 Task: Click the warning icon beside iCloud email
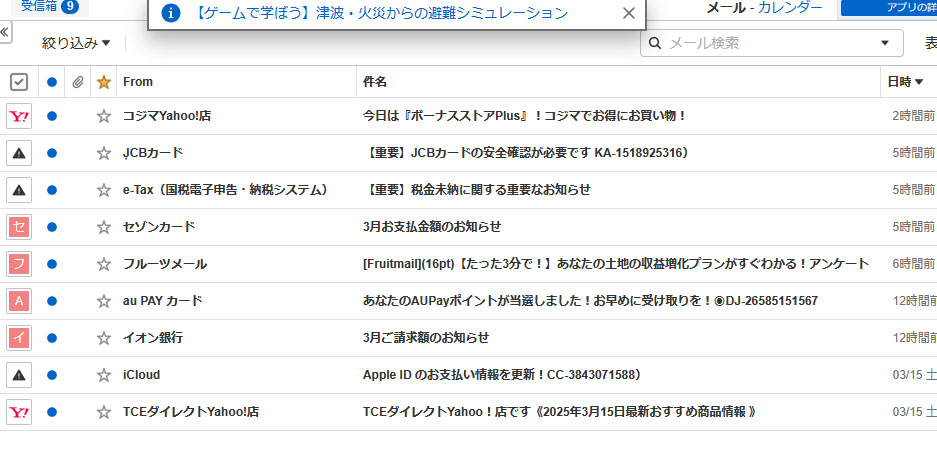(19, 375)
